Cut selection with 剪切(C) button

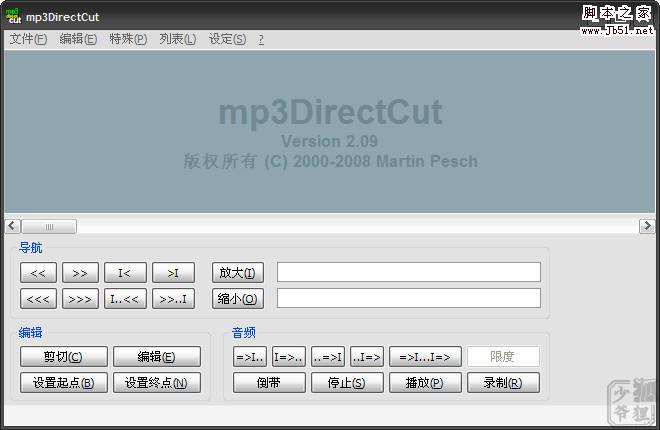(64, 357)
